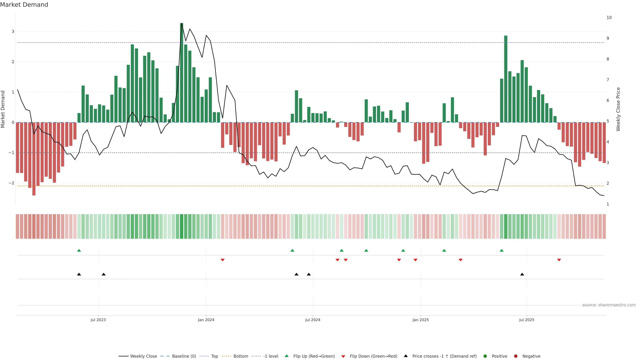Image resolution: width=644 pixels, height=362 pixels.
Task: Hide the Top dotted line series
Action: pos(214,356)
